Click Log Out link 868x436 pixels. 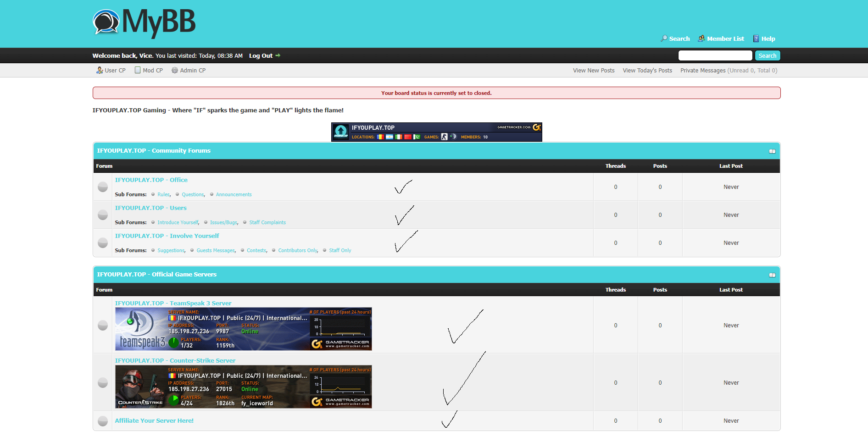[x=261, y=56]
